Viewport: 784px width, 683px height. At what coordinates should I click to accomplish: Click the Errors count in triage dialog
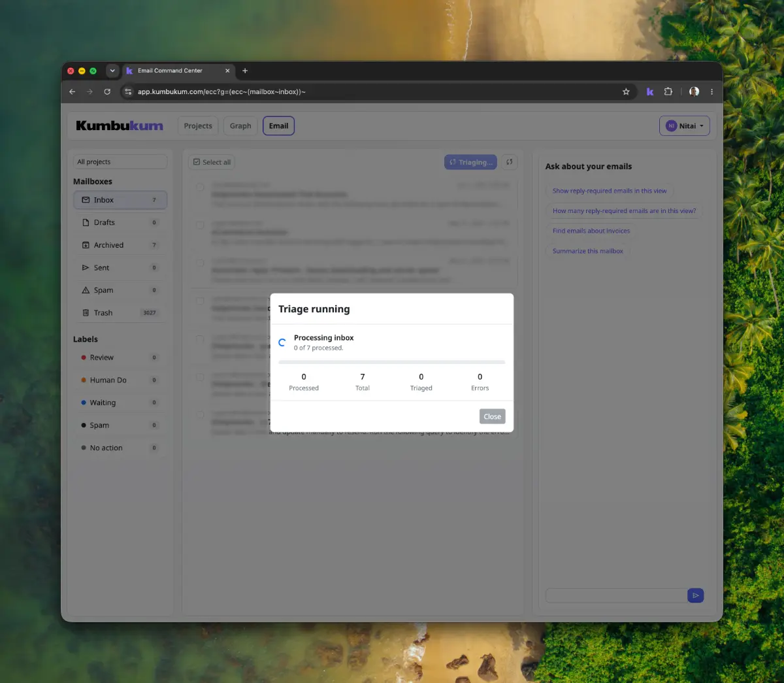(x=480, y=376)
